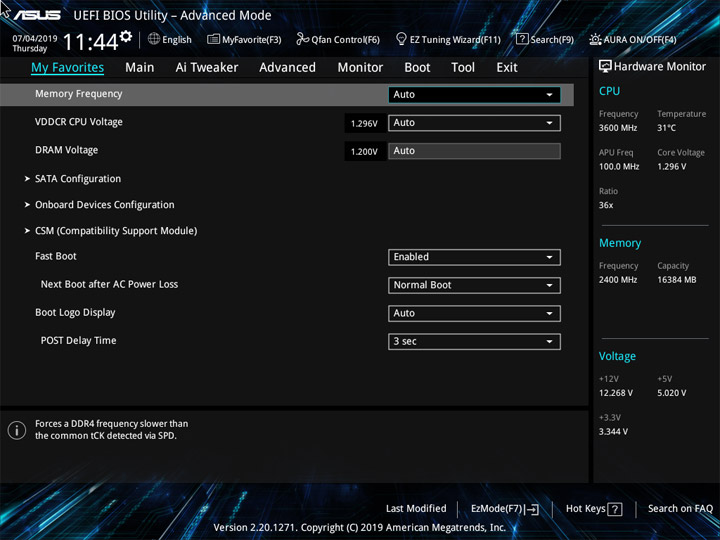The width and height of the screenshot is (720, 540).
Task: Click the globe language icon
Action: (154, 39)
